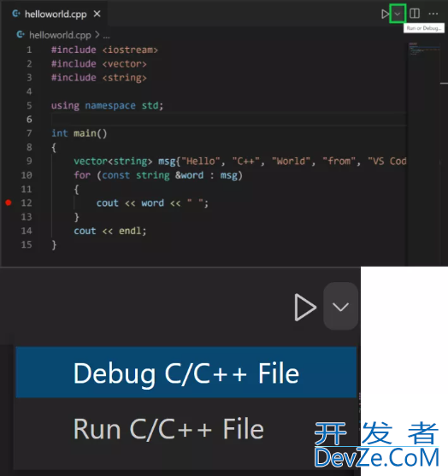Click the #include <vector> line

(99, 64)
